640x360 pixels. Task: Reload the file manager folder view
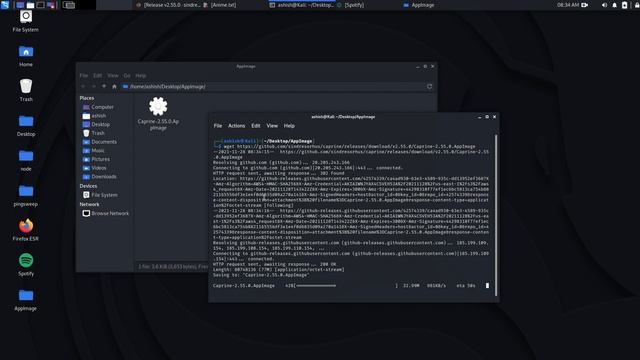click(429, 87)
